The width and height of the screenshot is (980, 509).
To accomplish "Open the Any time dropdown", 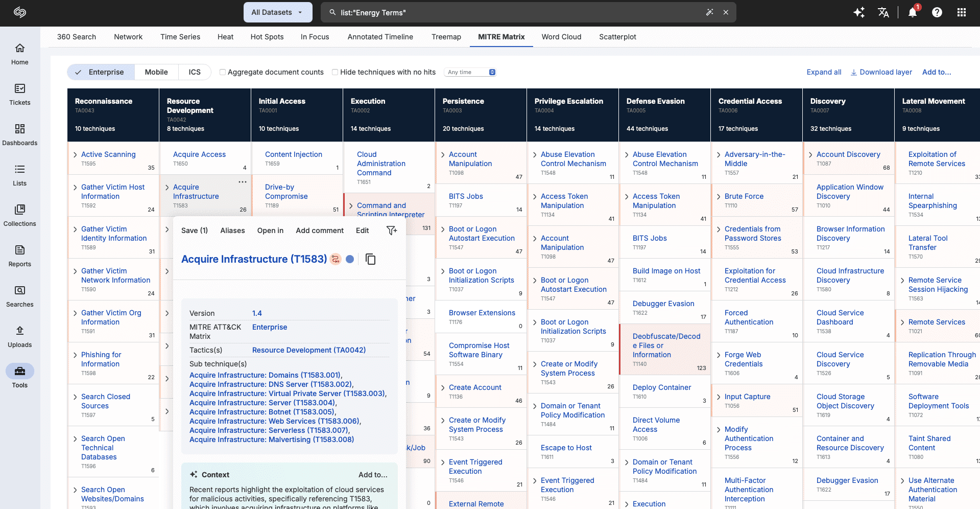I will point(470,72).
